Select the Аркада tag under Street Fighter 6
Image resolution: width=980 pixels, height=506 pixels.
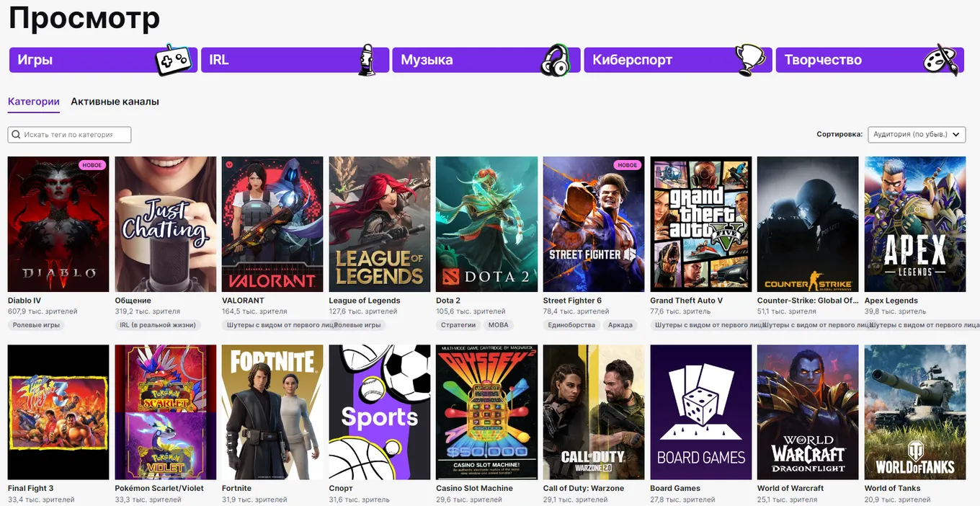point(620,325)
